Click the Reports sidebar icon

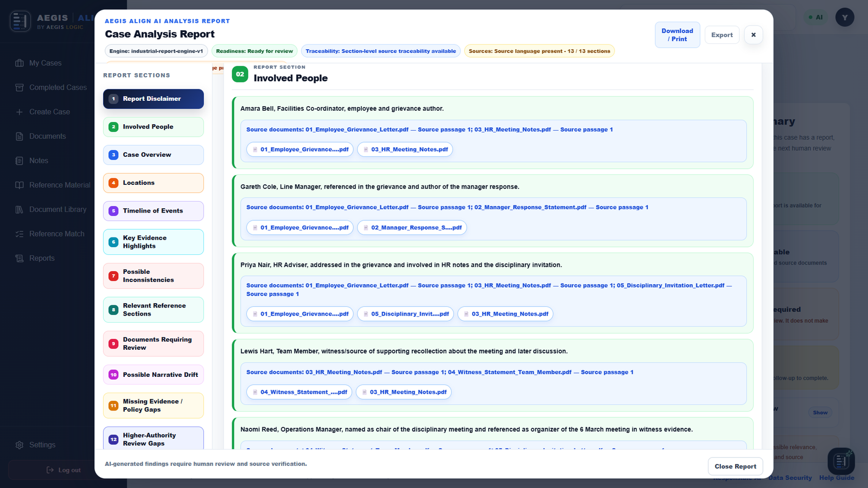tap(20, 258)
